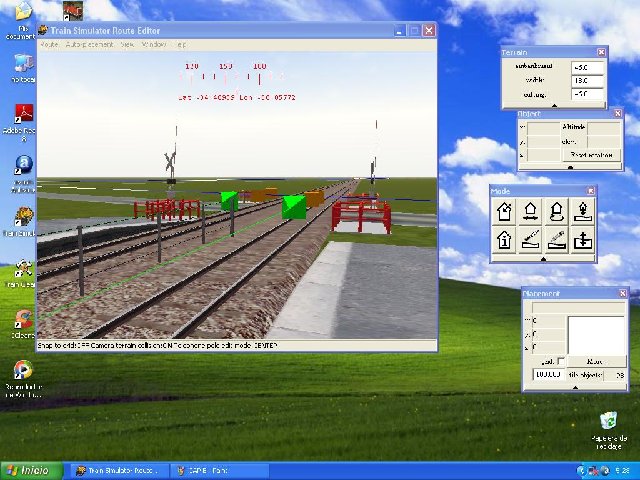Screen dimensions: 640x480
Task: Open the Windows Start menu
Action: point(28,470)
